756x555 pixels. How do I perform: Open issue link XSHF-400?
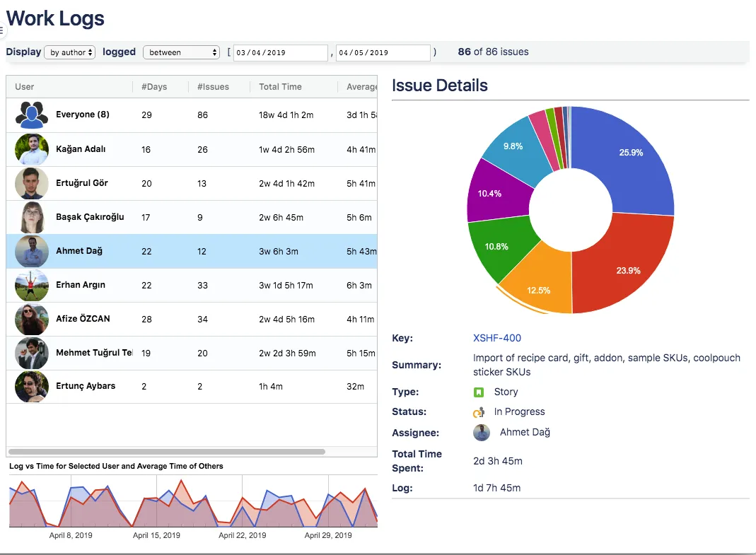497,338
